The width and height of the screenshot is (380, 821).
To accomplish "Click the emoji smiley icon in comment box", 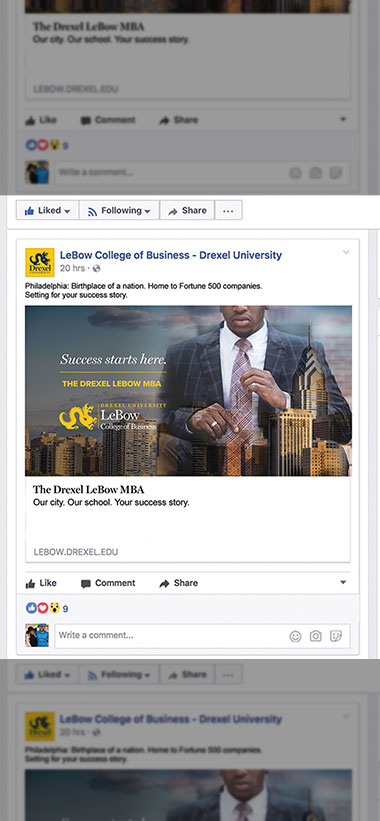I will 295,636.
